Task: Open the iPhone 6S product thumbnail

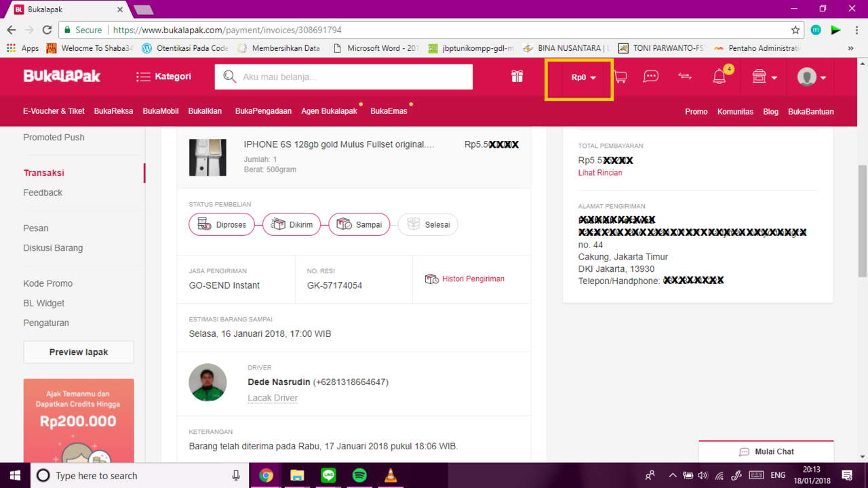Action: pyautogui.click(x=208, y=157)
